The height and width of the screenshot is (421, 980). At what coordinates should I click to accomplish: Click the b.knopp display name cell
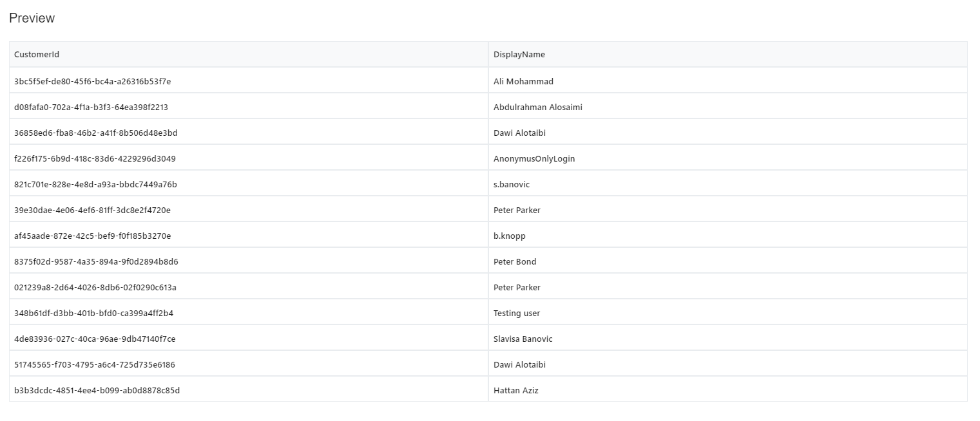point(509,236)
